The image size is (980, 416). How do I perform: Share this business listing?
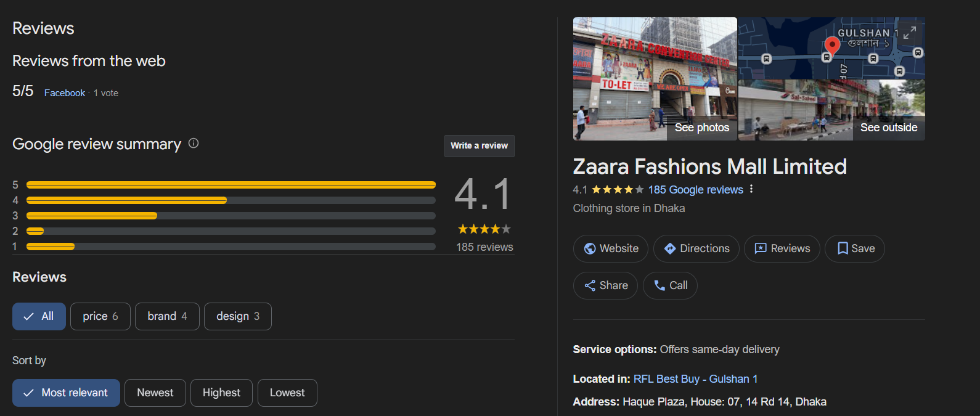(605, 285)
